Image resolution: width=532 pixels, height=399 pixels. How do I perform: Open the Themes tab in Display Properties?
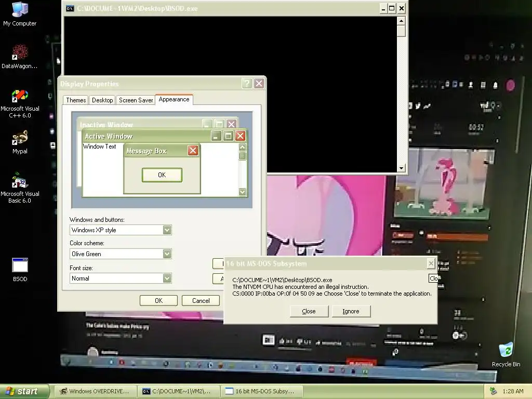coord(76,100)
